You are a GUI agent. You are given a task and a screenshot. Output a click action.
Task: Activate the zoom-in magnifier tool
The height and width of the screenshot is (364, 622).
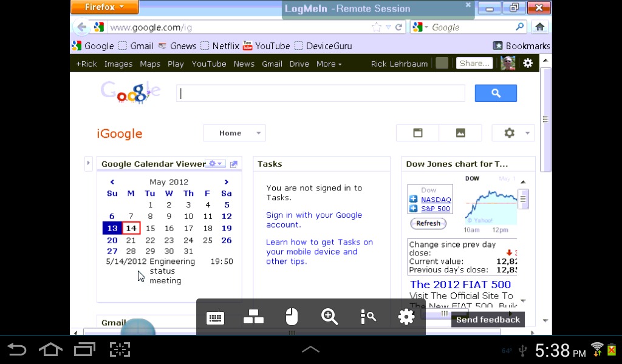pyautogui.click(x=330, y=317)
